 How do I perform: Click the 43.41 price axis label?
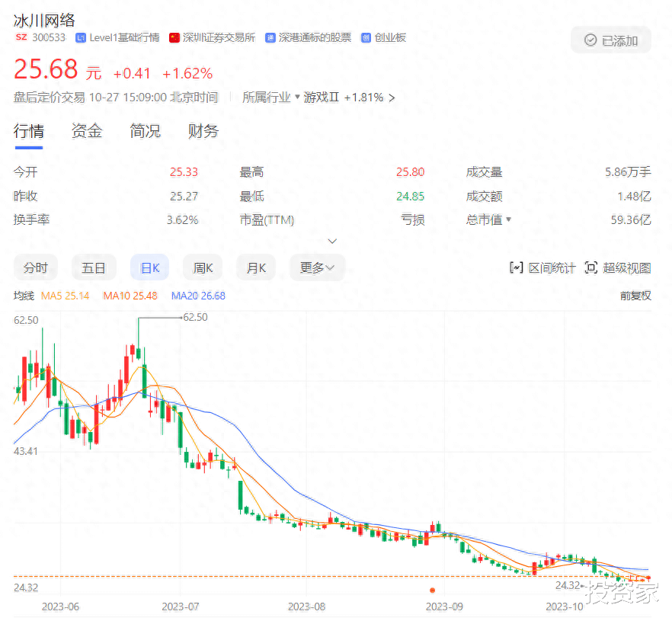tap(26, 451)
